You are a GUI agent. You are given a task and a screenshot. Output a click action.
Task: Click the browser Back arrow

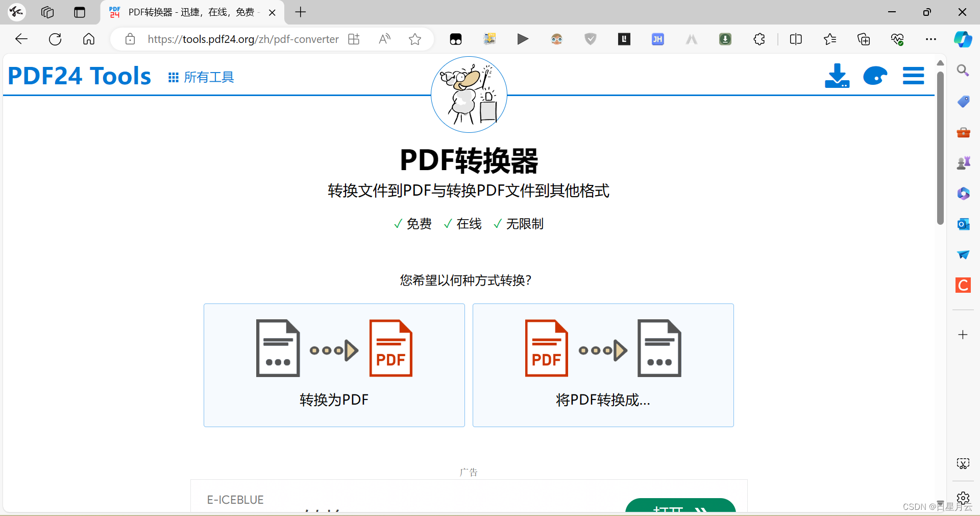21,39
